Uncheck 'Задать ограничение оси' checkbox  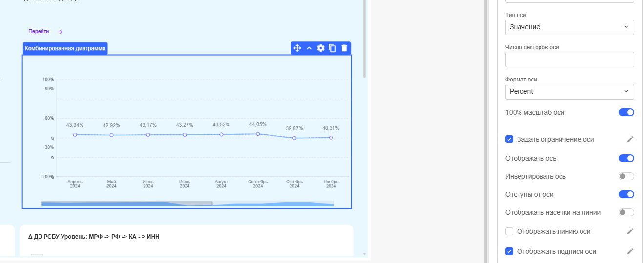click(509, 139)
